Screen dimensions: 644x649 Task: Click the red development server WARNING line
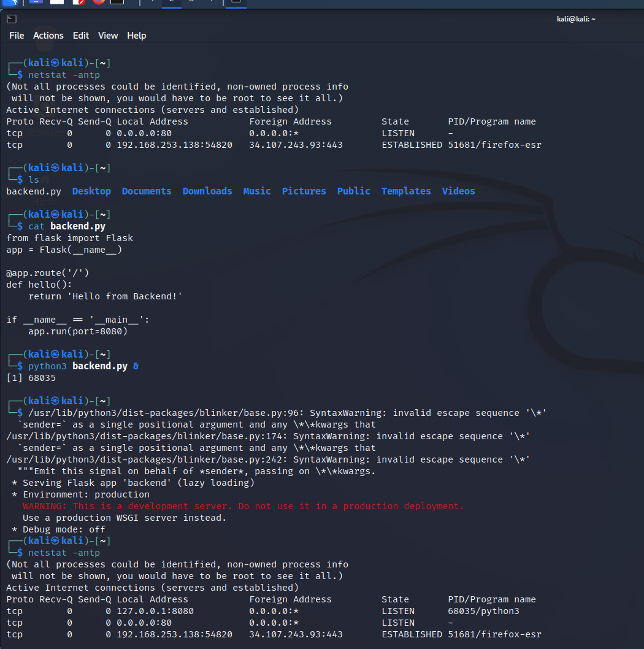pyautogui.click(x=243, y=506)
